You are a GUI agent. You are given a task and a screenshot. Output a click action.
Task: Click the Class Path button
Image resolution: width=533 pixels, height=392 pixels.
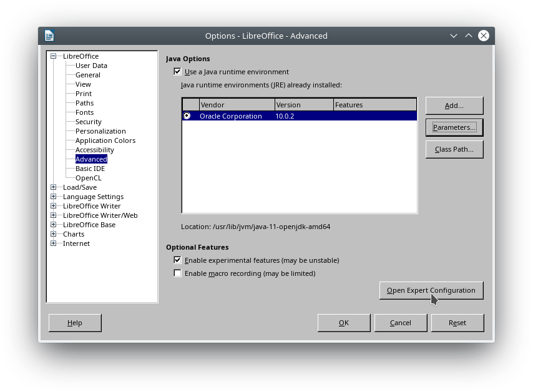454,149
